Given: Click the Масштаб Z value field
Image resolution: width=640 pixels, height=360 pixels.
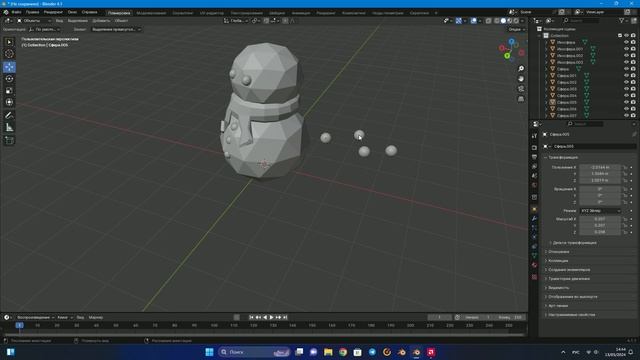Looking at the screenshot, I should click(600, 232).
